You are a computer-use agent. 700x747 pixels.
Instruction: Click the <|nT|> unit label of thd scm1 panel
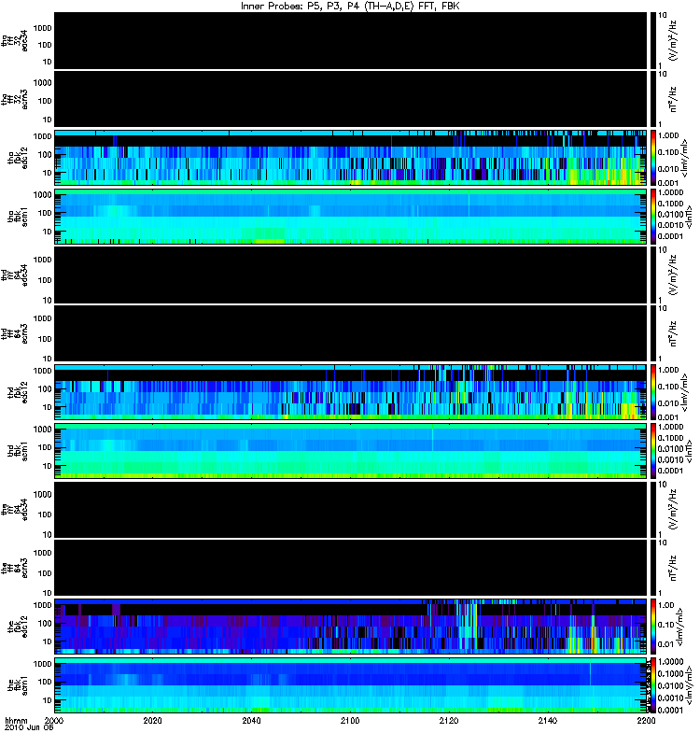coord(689,451)
